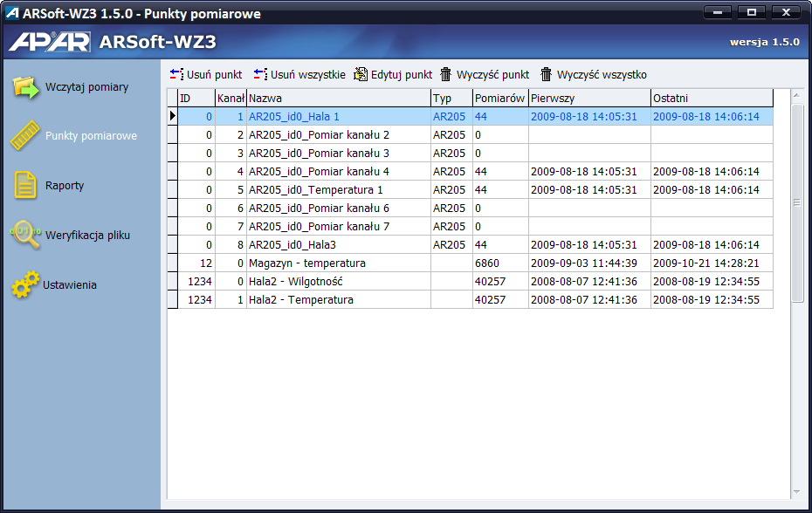Close the ARSoft-WZ3 window

[x=786, y=12]
